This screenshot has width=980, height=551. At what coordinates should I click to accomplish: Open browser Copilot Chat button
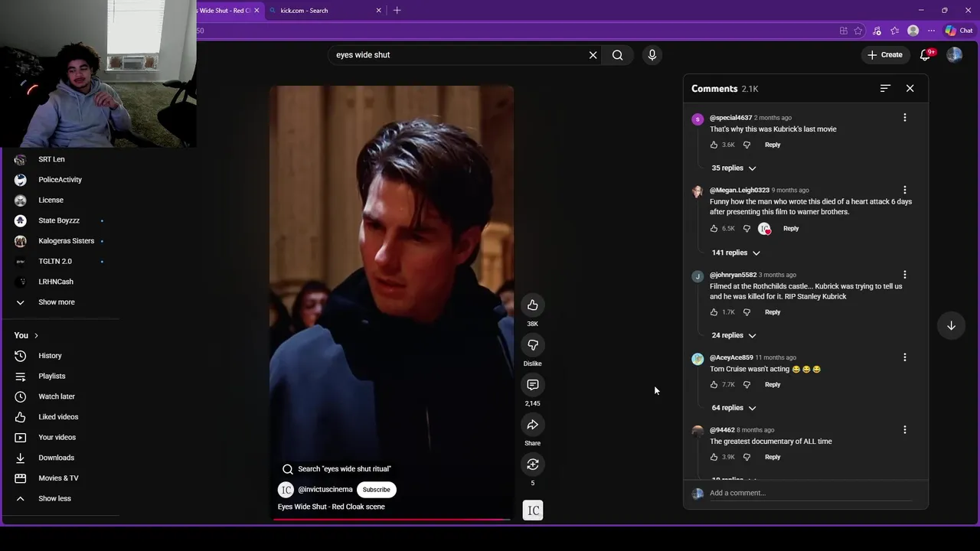959,31
